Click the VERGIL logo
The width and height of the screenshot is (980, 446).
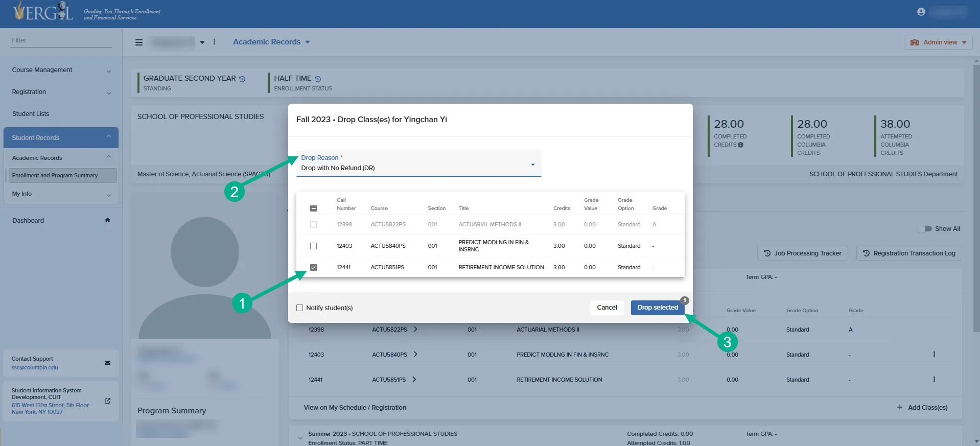pyautogui.click(x=43, y=11)
